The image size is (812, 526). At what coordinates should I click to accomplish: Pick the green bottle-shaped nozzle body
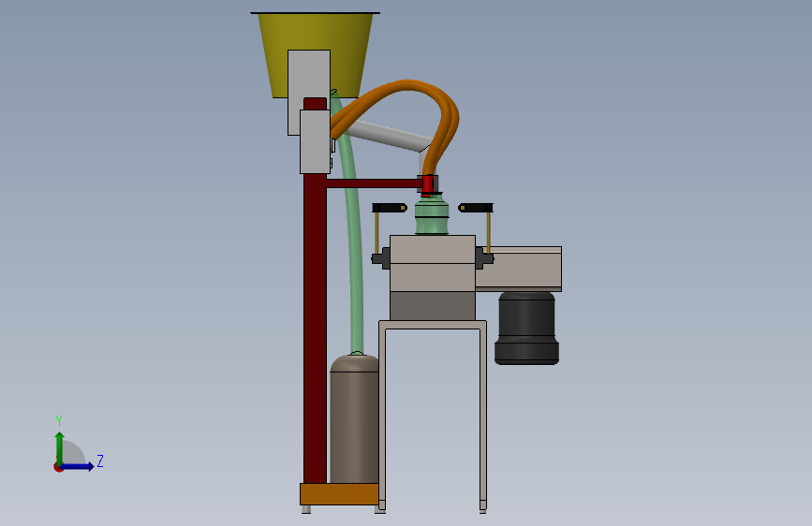[432, 214]
